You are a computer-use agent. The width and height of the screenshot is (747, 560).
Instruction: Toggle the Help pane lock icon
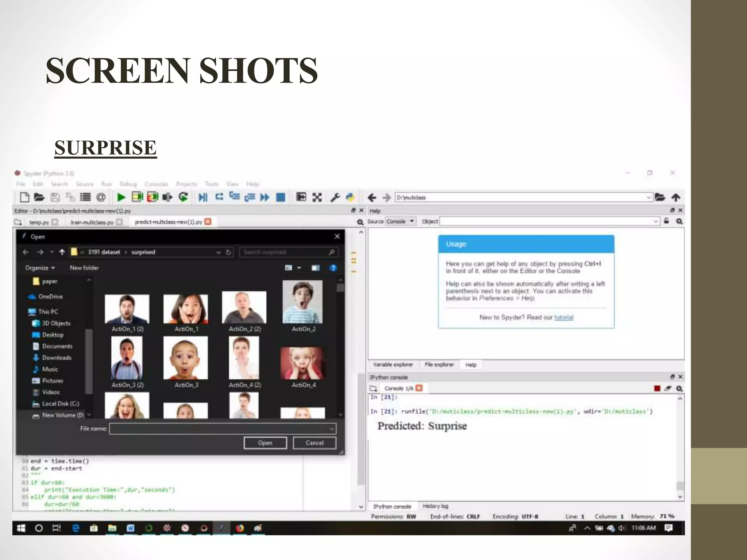pos(666,221)
